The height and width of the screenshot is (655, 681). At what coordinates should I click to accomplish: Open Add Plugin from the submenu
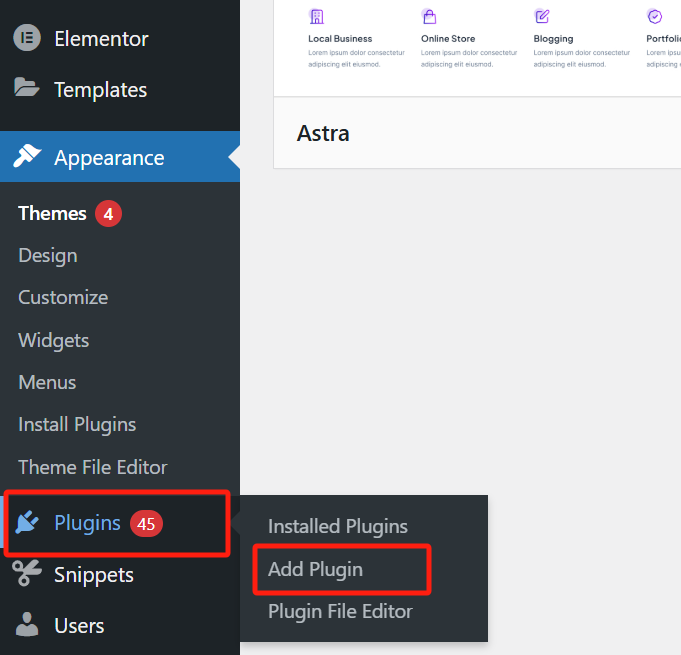[315, 569]
